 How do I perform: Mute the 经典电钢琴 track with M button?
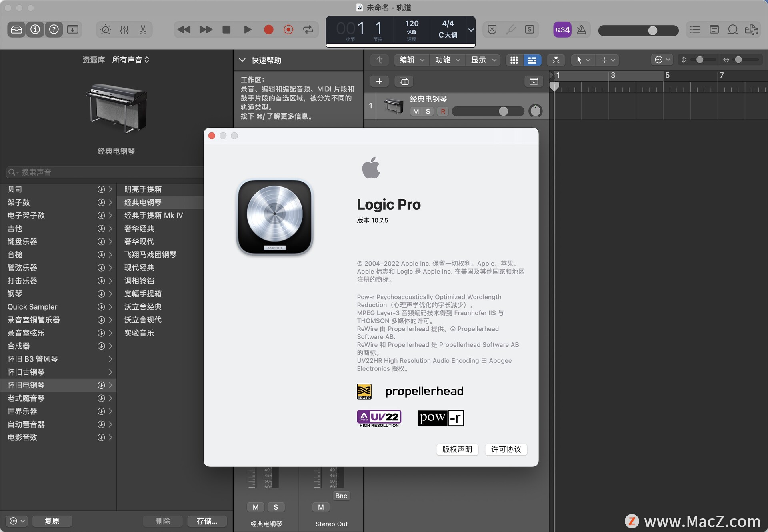(x=415, y=111)
